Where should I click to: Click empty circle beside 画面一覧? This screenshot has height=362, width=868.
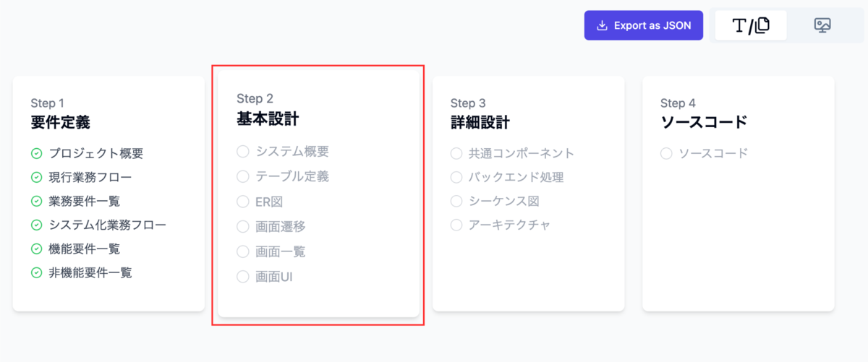point(243,251)
